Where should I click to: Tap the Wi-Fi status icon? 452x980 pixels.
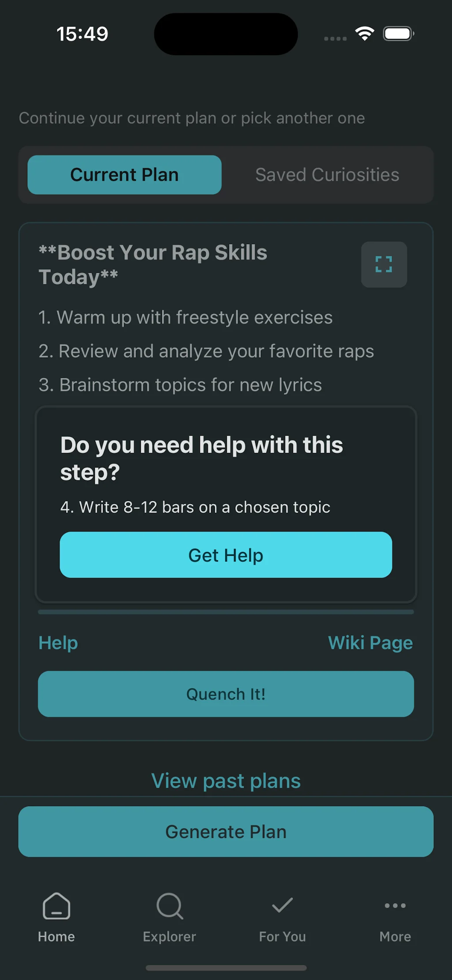(365, 34)
